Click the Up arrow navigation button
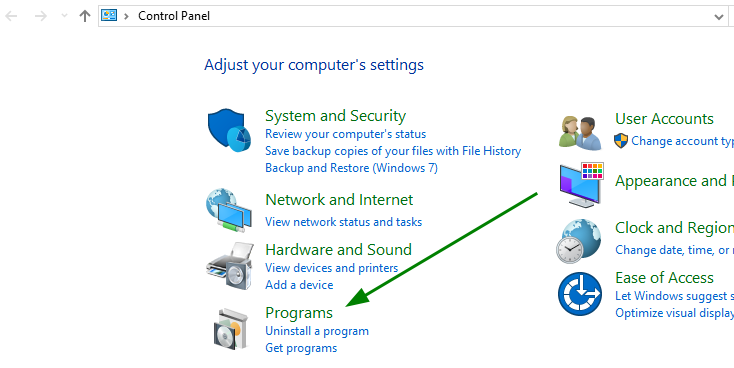This screenshot has width=734, height=368. point(85,16)
